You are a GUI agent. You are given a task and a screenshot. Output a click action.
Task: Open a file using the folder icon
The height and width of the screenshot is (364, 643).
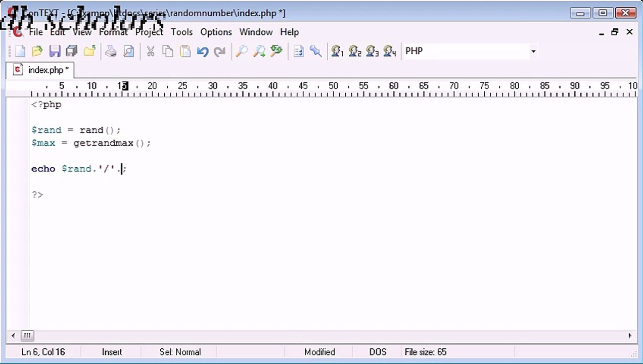pos(37,51)
